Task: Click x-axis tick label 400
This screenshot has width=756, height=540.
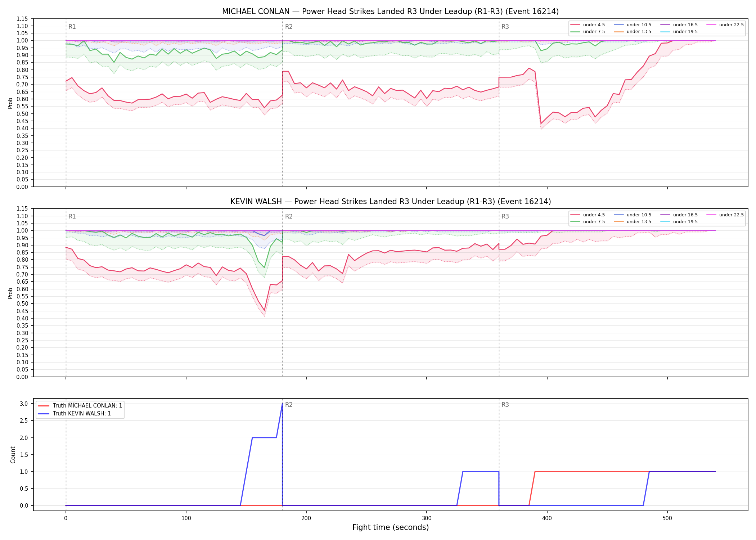Action: point(547,518)
